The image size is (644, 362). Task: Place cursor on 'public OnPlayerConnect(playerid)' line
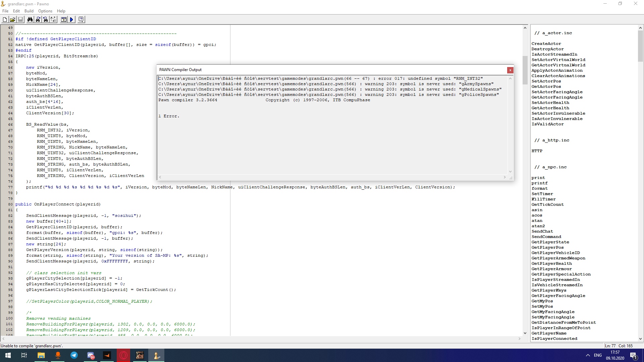click(x=58, y=204)
